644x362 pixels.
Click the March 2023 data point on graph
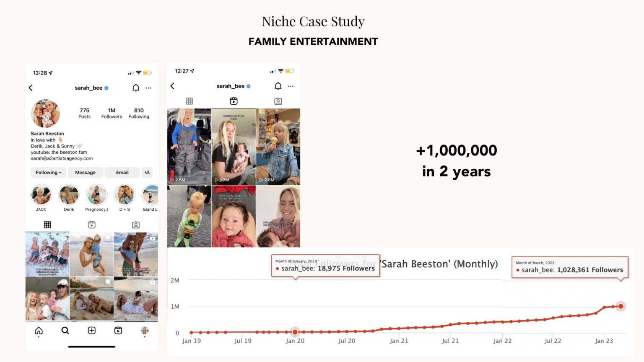click(x=621, y=306)
